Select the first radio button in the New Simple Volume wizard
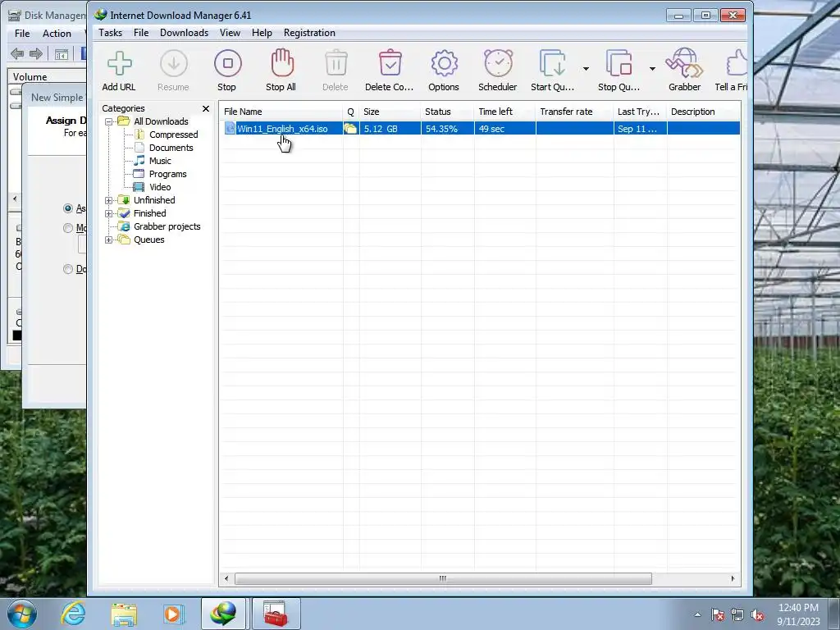The width and height of the screenshot is (840, 630). coord(68,208)
